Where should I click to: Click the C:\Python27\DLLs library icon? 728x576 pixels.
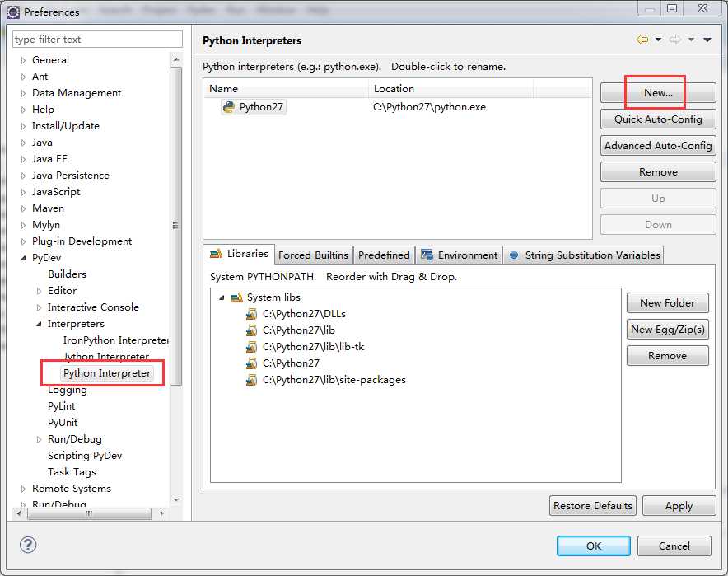[251, 314]
